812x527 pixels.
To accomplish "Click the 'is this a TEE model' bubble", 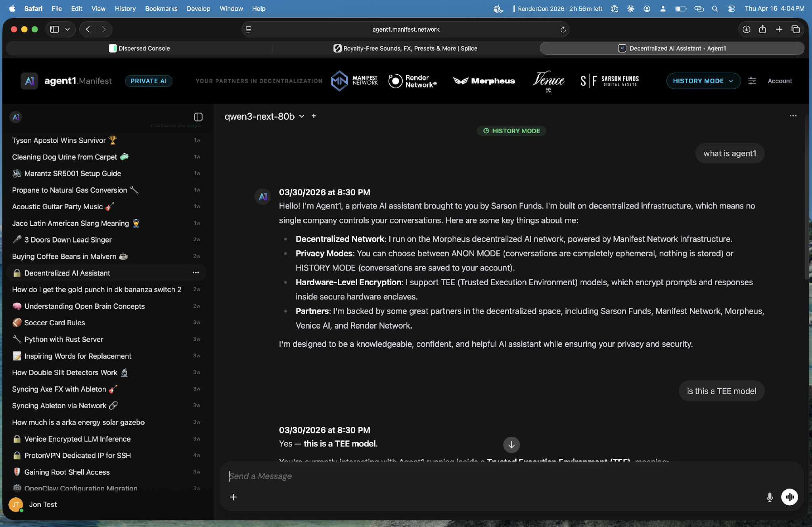I will point(721,391).
